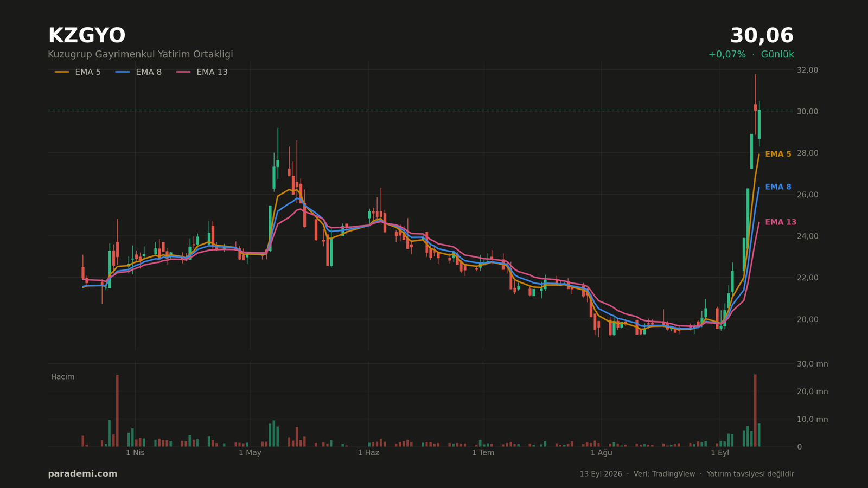The image size is (868, 488).
Task: Click the tallest red volume bar after 1 Eyl
Action: coord(755,410)
